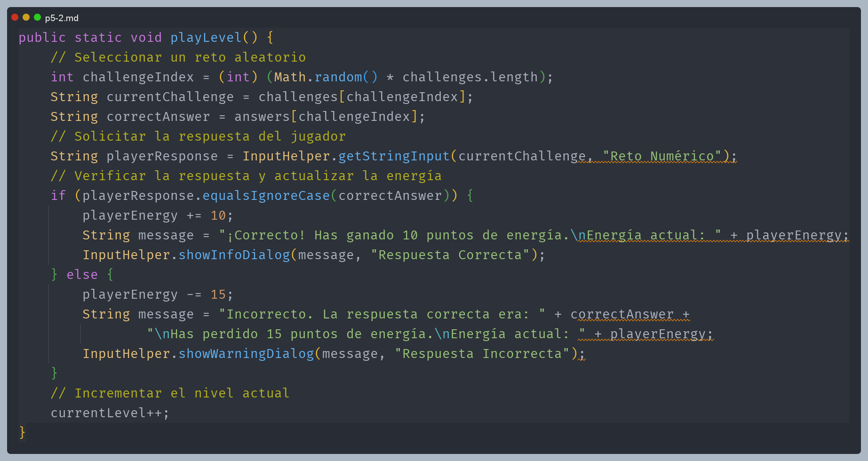Click the red close dot

[x=15, y=17]
